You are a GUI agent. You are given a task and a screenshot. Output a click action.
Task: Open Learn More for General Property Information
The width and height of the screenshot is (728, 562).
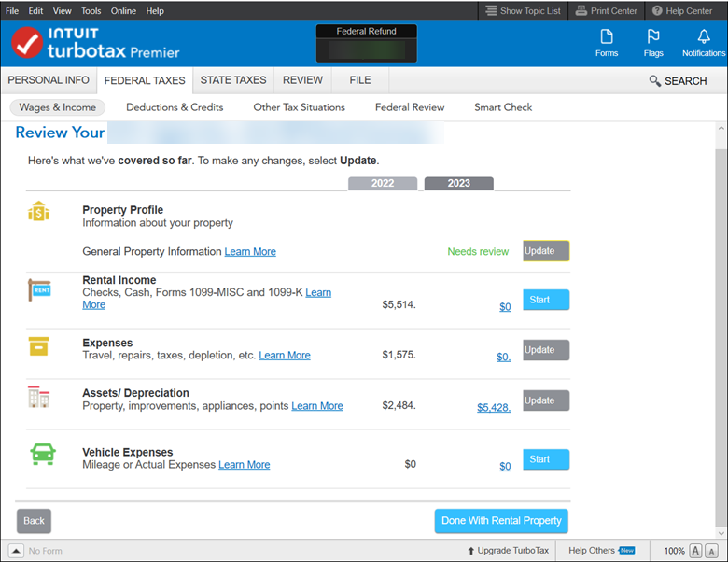tap(250, 252)
